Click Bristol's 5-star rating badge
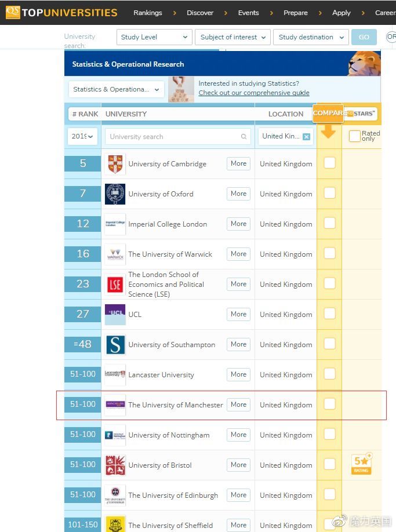This screenshot has width=396, height=532. (362, 464)
